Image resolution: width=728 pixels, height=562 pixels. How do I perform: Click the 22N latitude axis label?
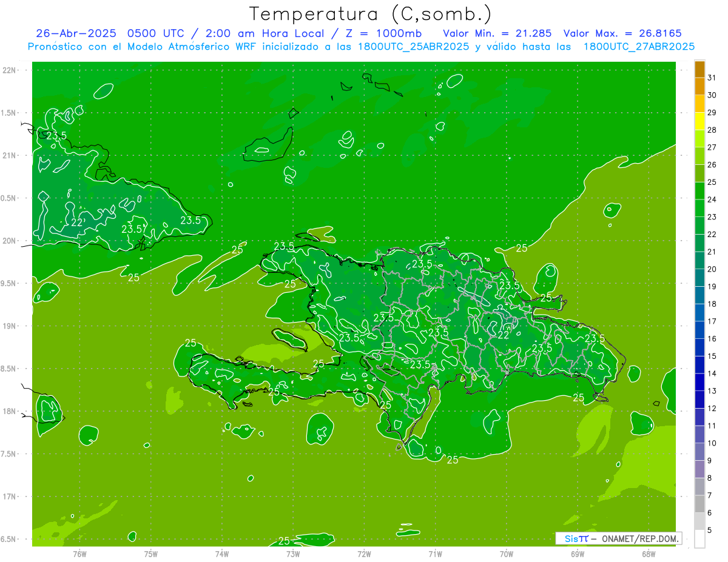10,70
